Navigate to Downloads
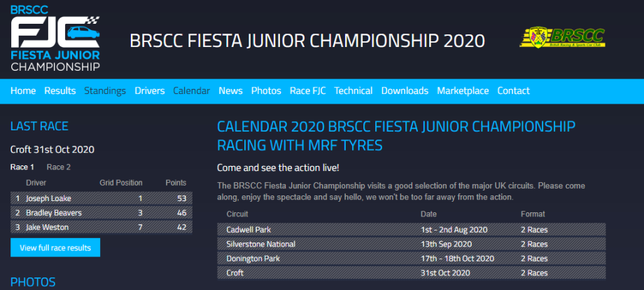 [405, 91]
